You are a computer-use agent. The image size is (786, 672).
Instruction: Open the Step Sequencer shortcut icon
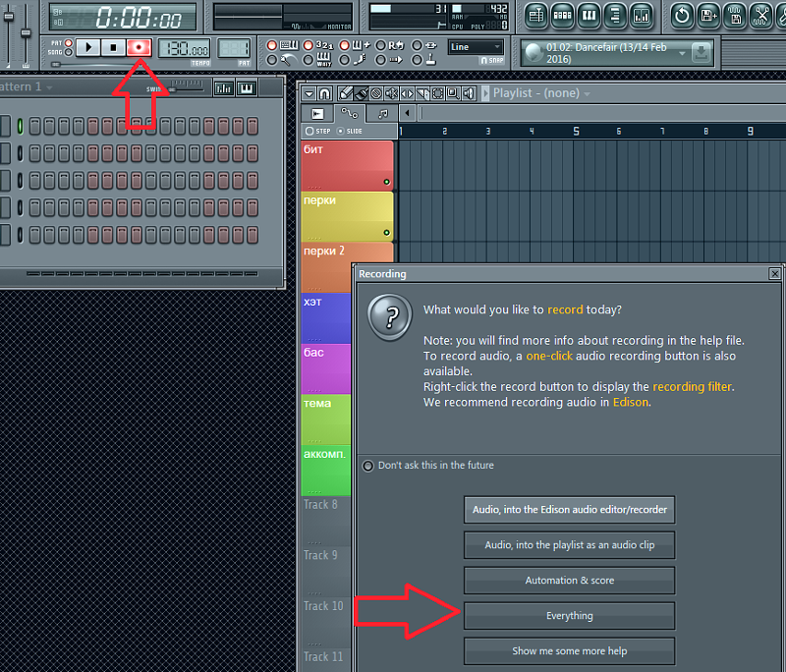point(562,16)
